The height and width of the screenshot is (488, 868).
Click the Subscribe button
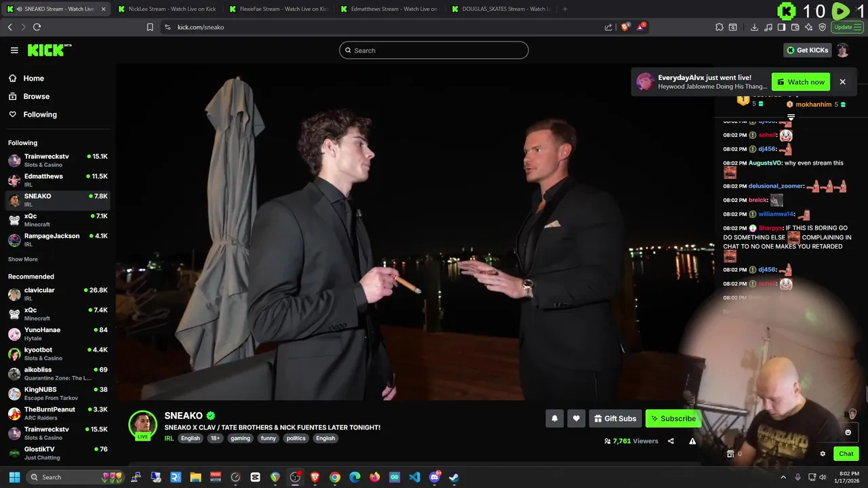pos(673,418)
